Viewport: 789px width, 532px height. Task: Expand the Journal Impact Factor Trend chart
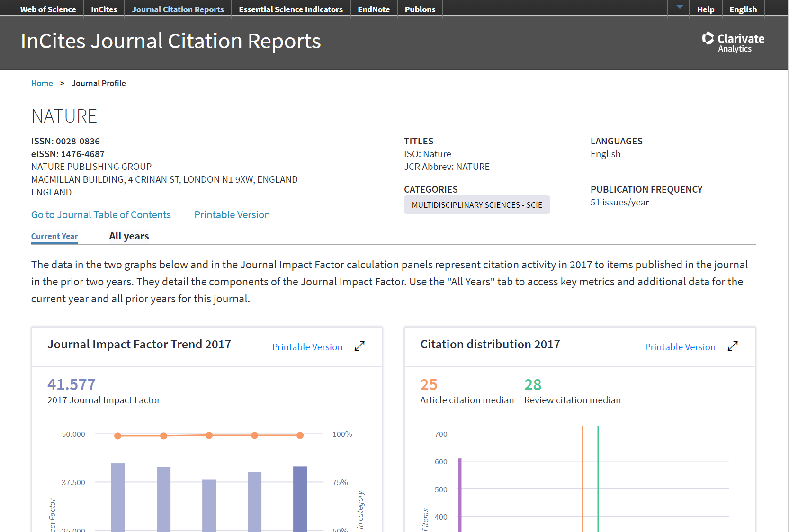(x=359, y=346)
